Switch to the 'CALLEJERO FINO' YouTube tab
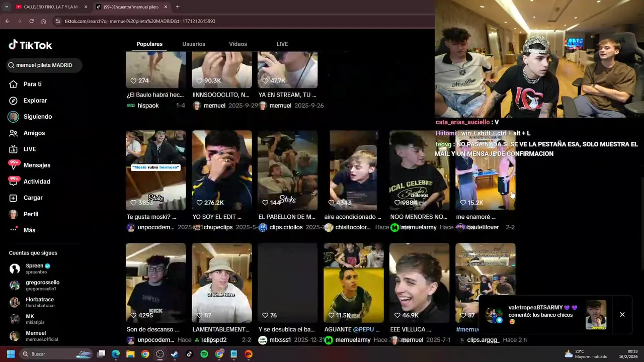 50,7
